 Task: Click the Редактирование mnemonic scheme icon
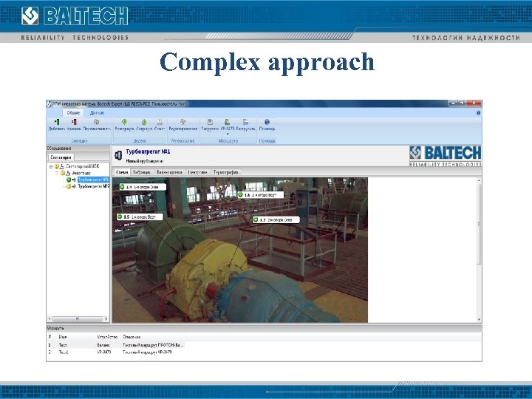[183, 122]
